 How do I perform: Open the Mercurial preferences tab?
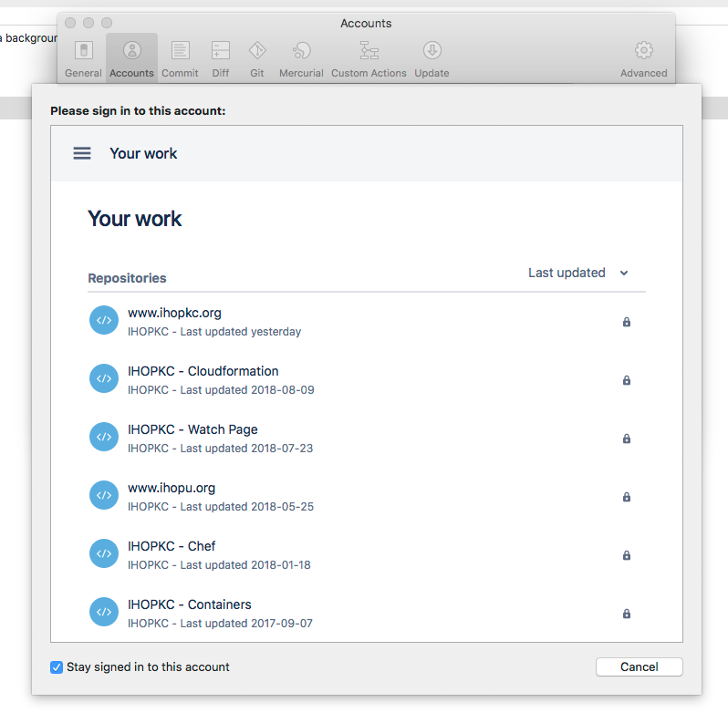pos(301,59)
